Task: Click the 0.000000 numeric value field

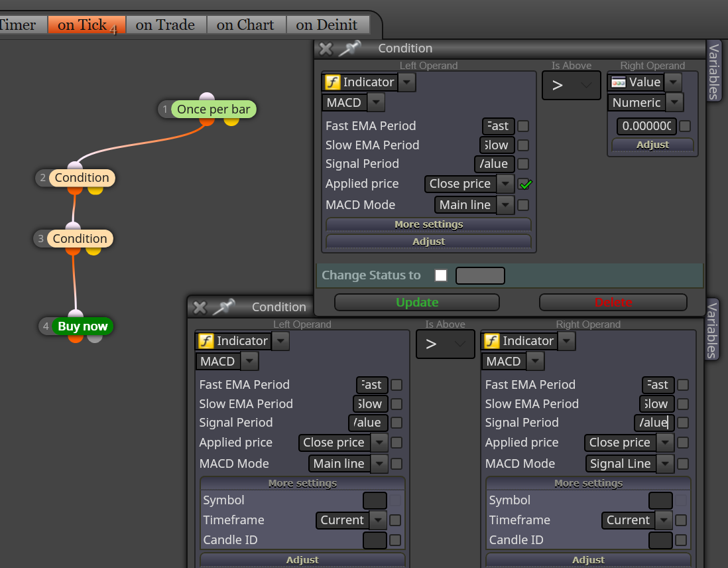Action: pos(646,126)
